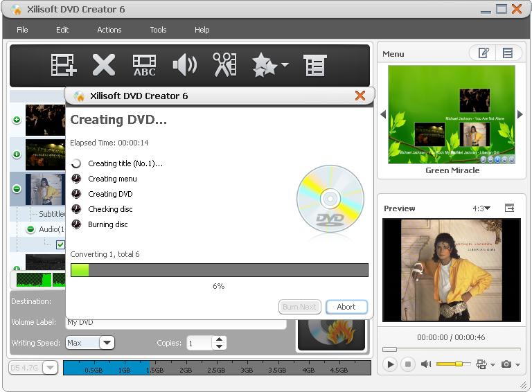Open the Clip video scissors tool
532x392 pixels.
(224, 64)
